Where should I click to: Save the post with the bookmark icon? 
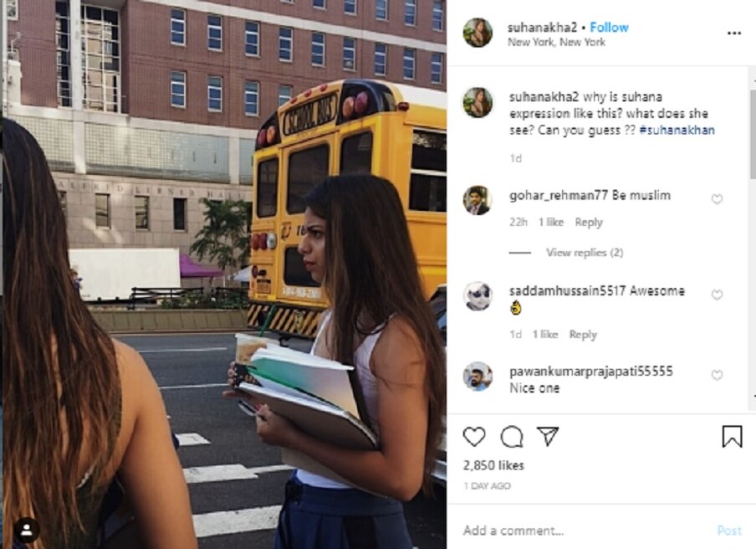click(732, 437)
